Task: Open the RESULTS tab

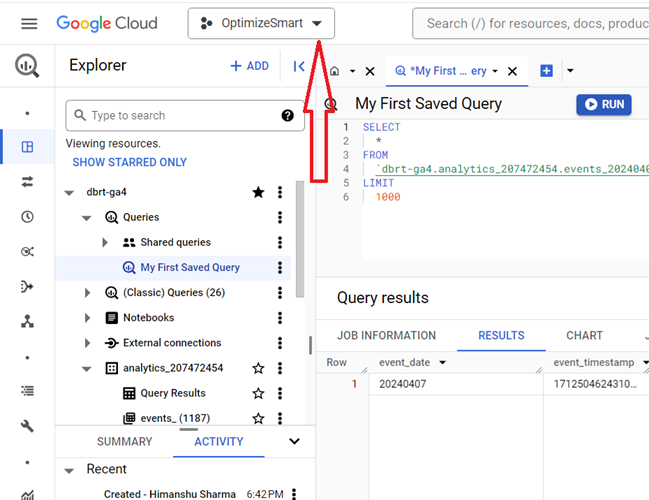Action: point(501,335)
